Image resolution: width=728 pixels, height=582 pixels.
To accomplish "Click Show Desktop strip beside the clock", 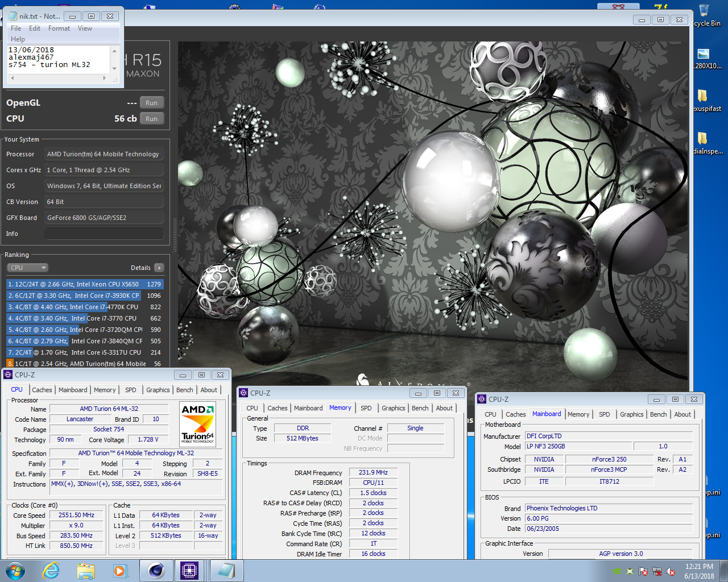I will (724, 571).
